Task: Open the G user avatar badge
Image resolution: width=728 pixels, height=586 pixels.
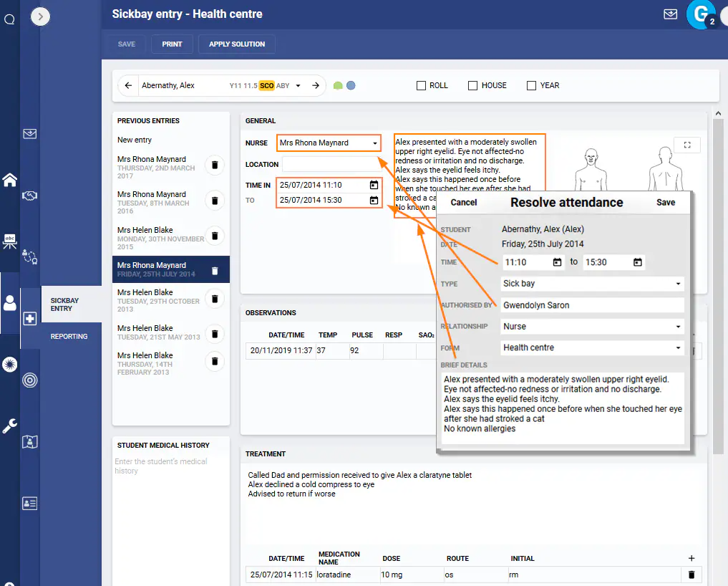Action: [701, 14]
